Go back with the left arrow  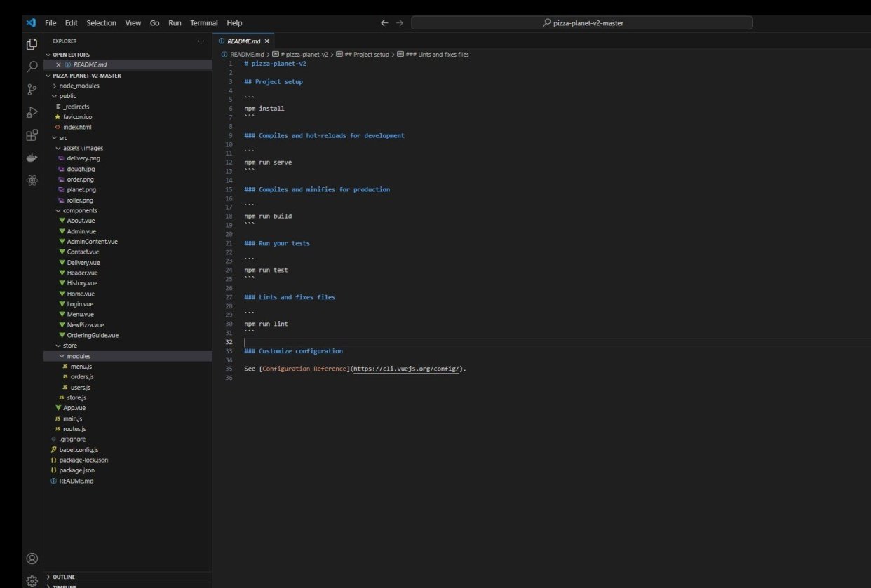coord(384,22)
